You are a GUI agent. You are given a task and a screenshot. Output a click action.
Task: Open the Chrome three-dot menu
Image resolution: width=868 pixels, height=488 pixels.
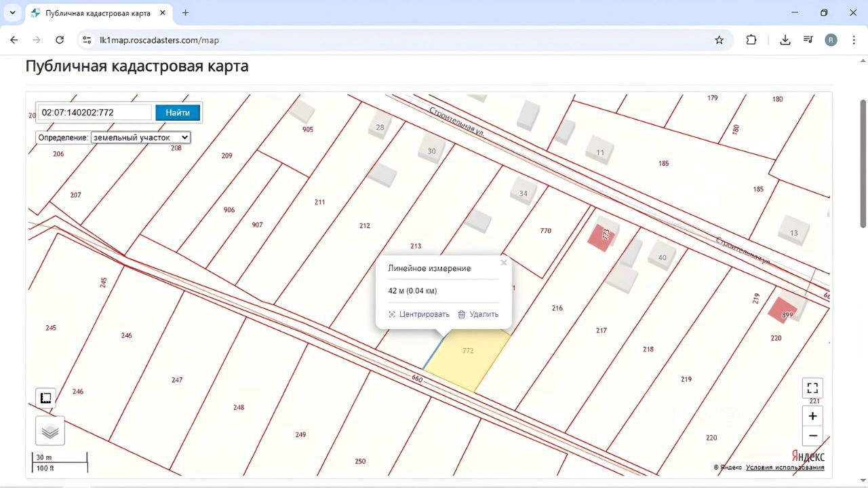coord(853,40)
